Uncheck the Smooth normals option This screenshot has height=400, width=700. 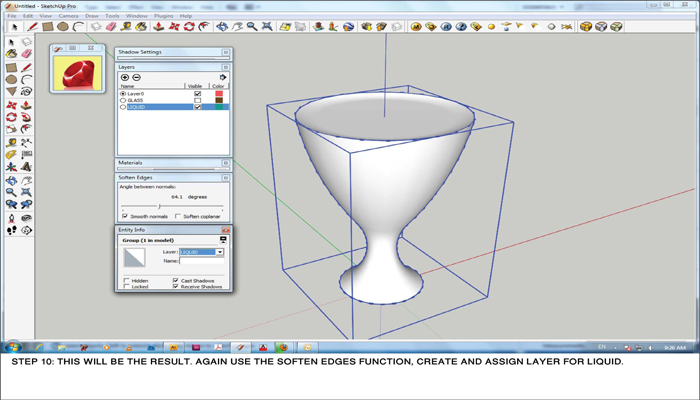(x=125, y=216)
